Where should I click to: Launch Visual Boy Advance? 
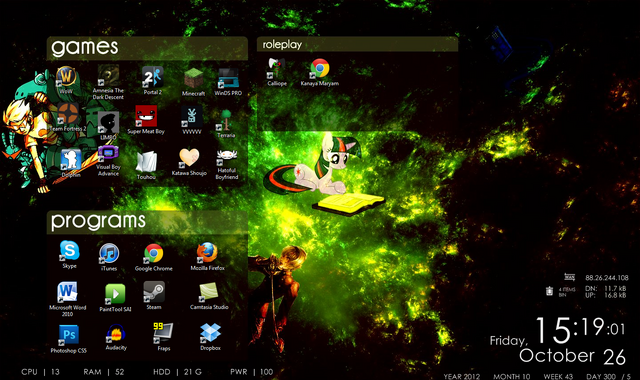click(108, 161)
